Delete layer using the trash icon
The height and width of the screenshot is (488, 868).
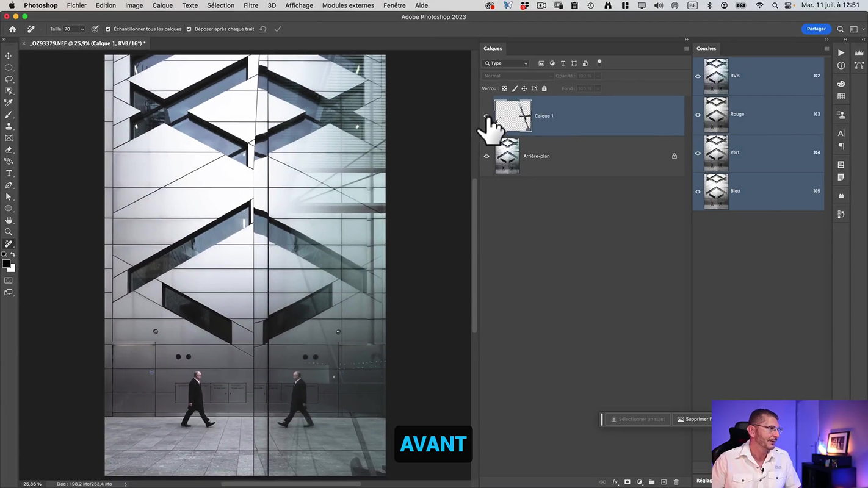(x=676, y=482)
